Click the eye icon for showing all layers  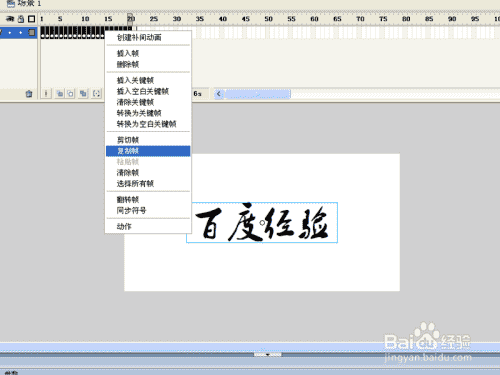pyautogui.click(x=10, y=19)
